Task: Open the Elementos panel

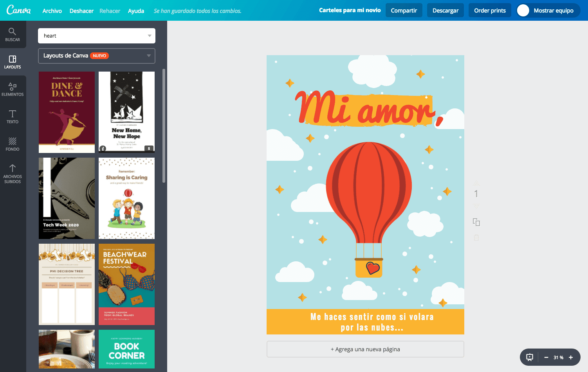Action: point(13,89)
